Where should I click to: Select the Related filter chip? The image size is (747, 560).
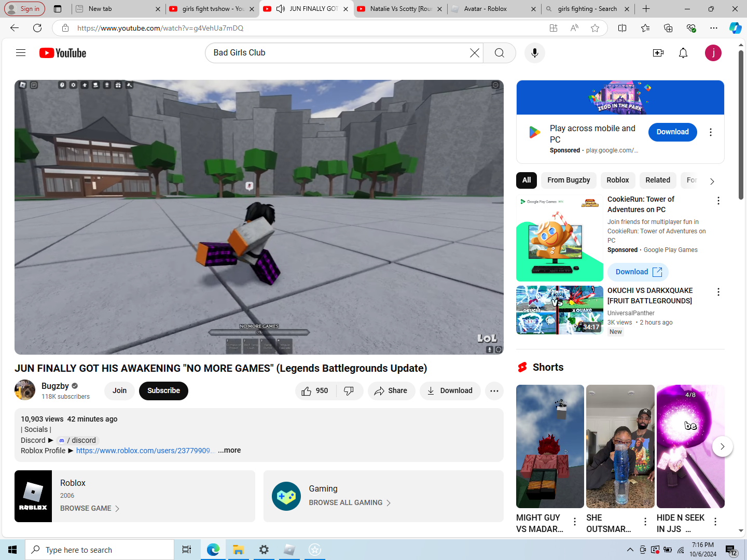tap(658, 180)
